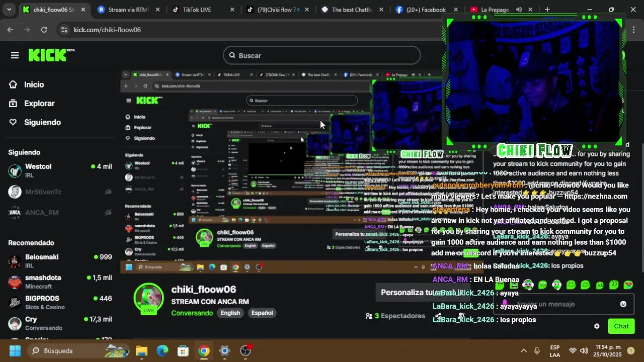This screenshot has height=362, width=644.
Task: Open Westcol channel avatar in sidebar
Action: 15,171
